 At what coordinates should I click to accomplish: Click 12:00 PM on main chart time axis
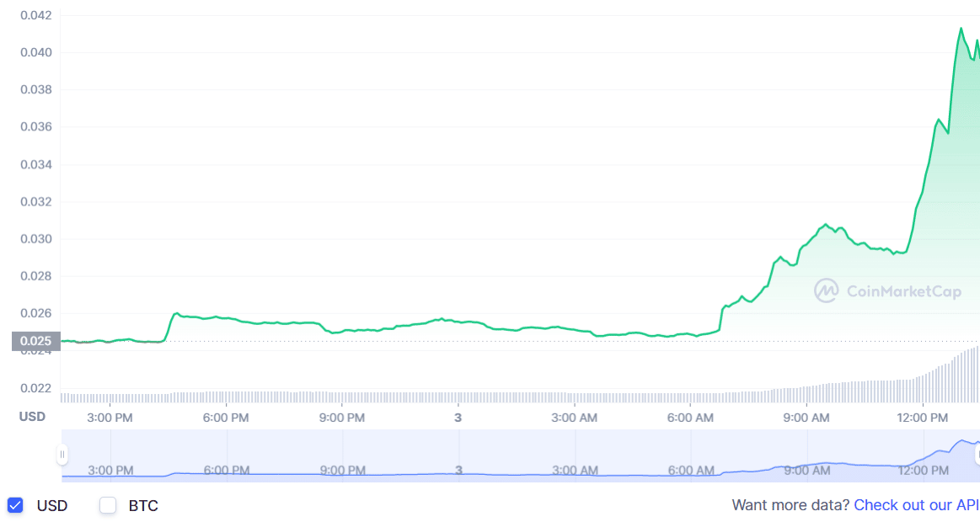click(x=923, y=417)
